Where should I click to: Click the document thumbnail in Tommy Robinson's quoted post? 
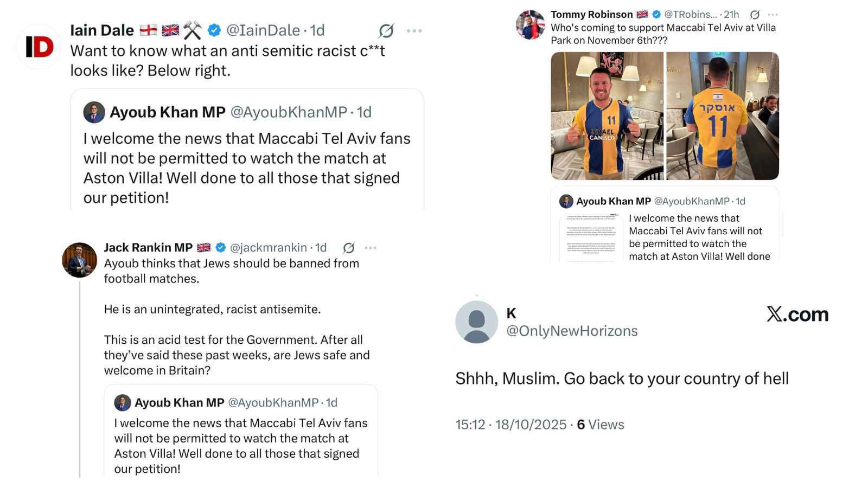pos(591,237)
